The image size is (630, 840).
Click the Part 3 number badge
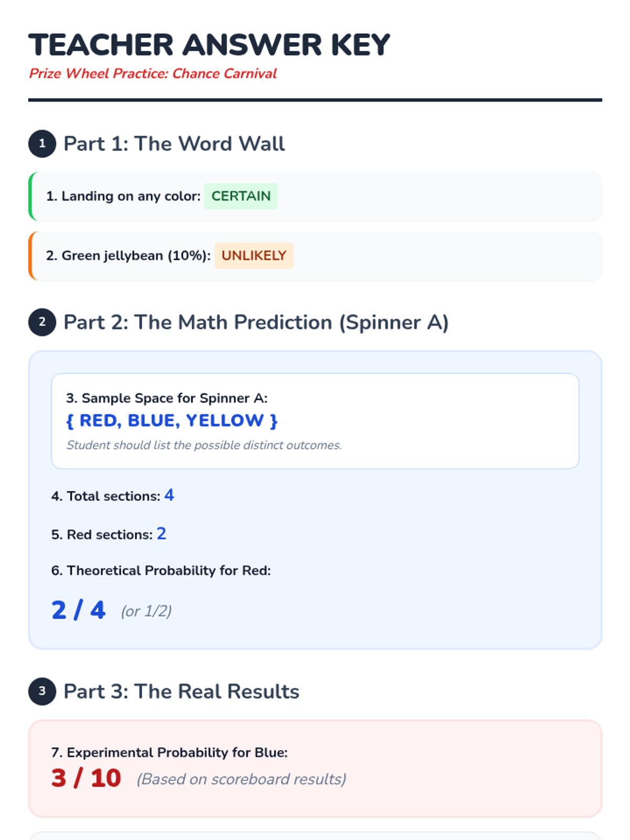(x=42, y=691)
